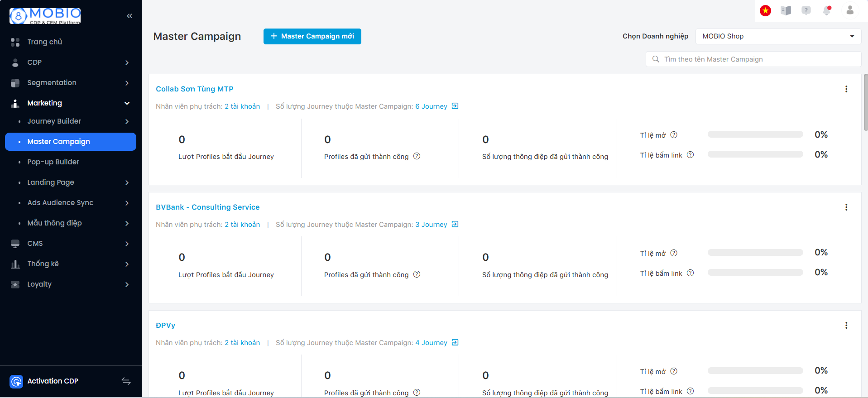Click the Master Campaign mới button
The width and height of the screenshot is (868, 398).
point(312,36)
